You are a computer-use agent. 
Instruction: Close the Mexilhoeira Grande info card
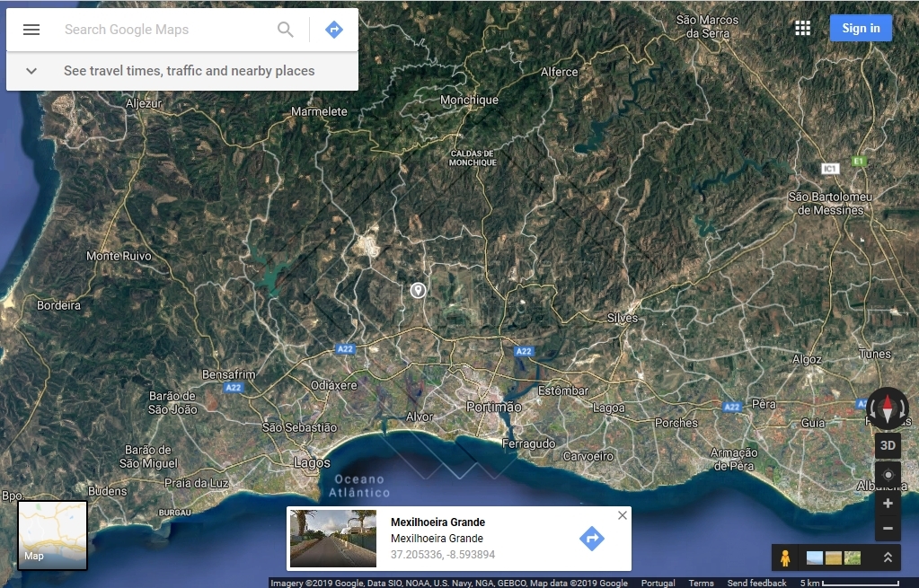tap(622, 515)
